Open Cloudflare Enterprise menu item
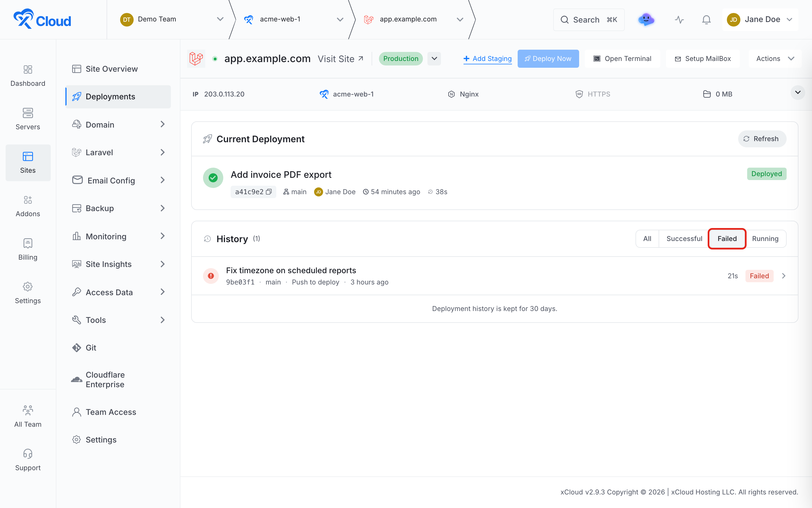Image resolution: width=812 pixels, height=508 pixels. tap(118, 380)
